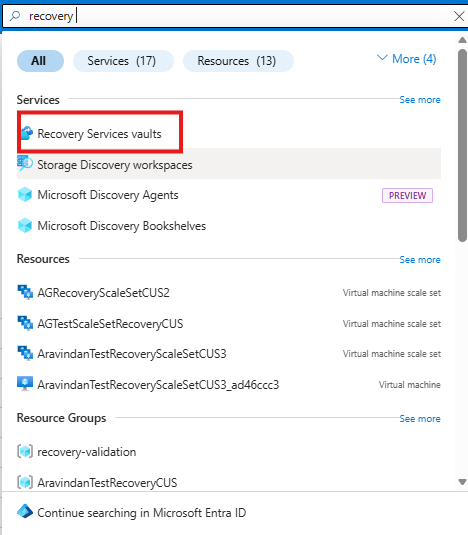Click the AGTestScaleSetRecoveryCUS scale set icon
Viewport: 468px width, 535px height.
tap(25, 323)
